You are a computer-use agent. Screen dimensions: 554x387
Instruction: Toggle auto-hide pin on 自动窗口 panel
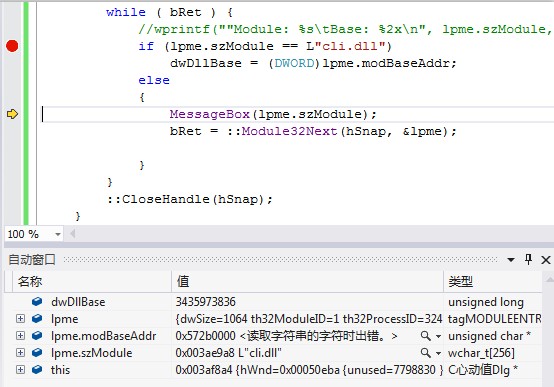coord(529,259)
